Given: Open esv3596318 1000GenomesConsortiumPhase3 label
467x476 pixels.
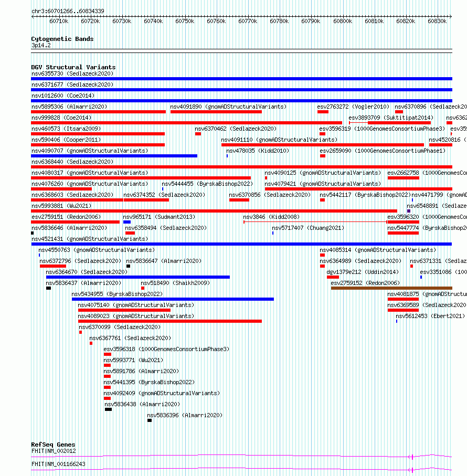Looking at the screenshot, I should [x=166, y=349].
